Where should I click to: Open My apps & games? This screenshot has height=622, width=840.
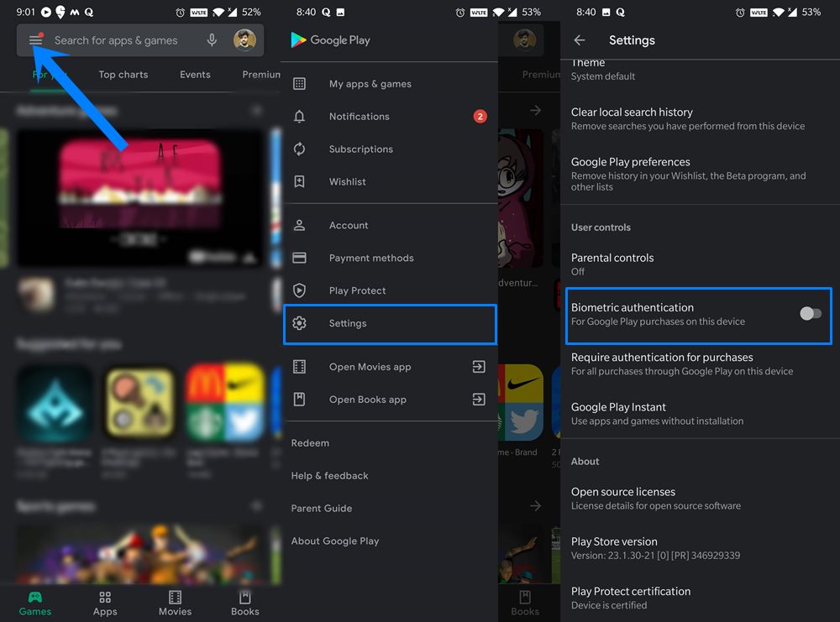click(391, 84)
